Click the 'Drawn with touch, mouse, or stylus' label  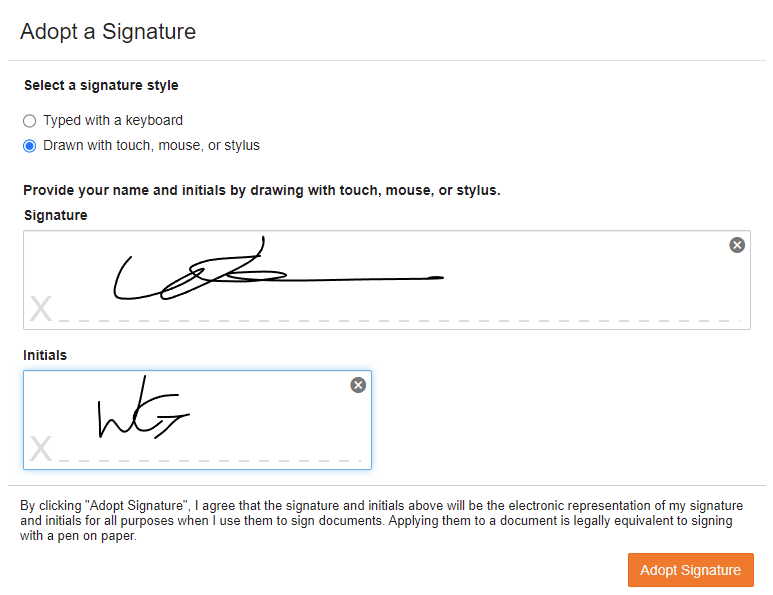pyautogui.click(x=151, y=145)
